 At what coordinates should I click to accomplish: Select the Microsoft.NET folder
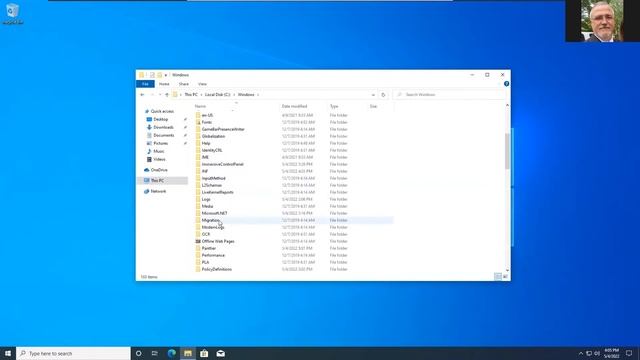pos(214,213)
